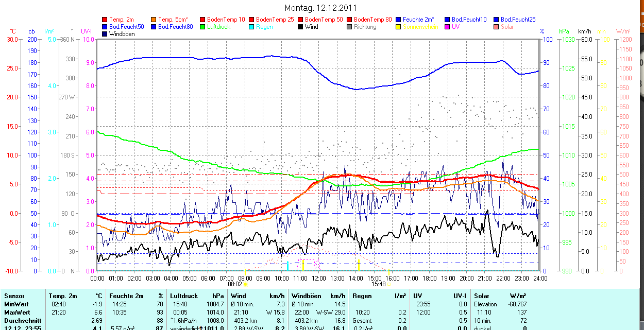Click the orange Temp. 5cm legend square

[x=154, y=20]
